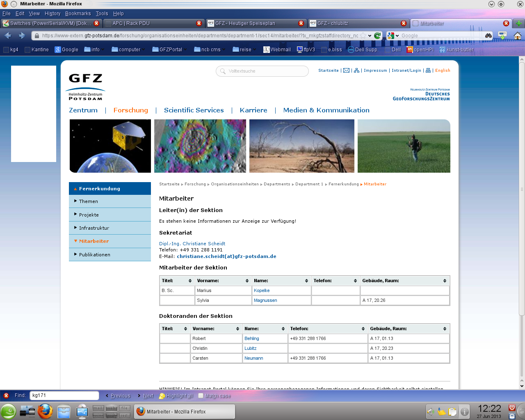Expand the Themen sidebar item
The height and width of the screenshot is (420, 525).
[110, 201]
